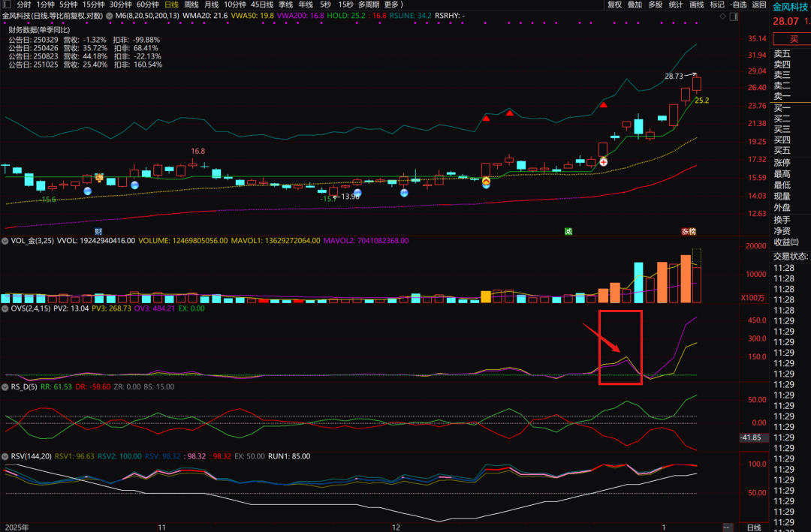811x532 pixels.
Task: Switch to 5分钟 chart period
Action: [x=68, y=5]
